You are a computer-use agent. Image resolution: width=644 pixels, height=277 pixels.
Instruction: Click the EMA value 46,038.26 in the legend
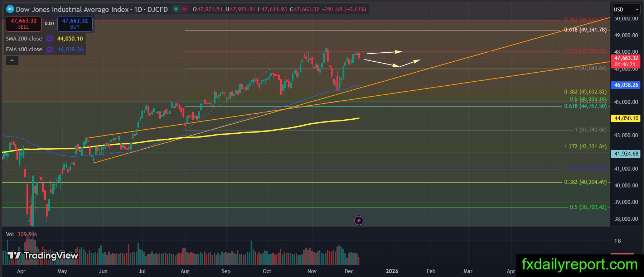pos(70,49)
